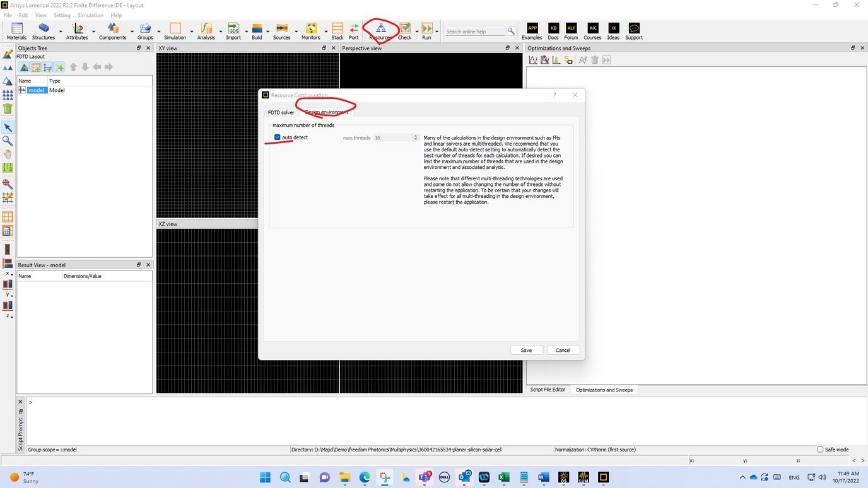Toggle the Structures dropdown arrow
Screen dimensions: 868x488
tap(61, 33)
